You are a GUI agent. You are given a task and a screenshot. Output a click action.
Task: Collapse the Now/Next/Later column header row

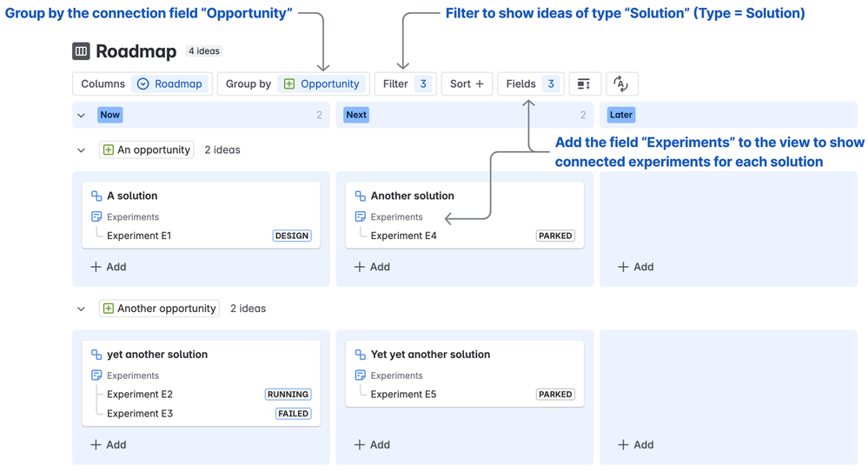81,116
